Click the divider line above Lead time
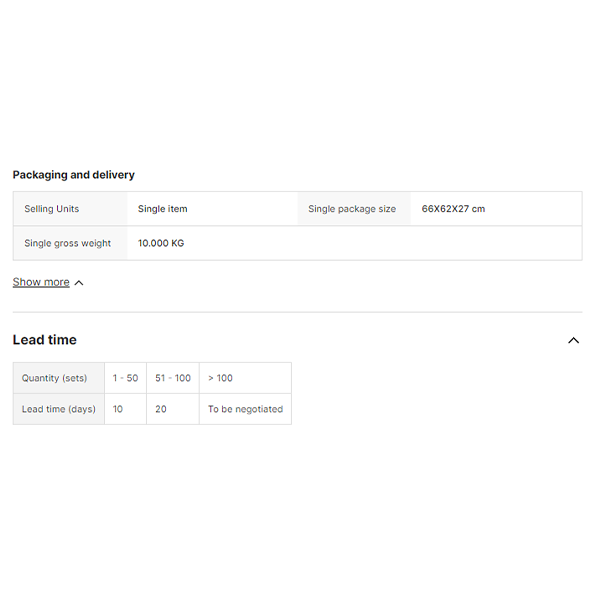Viewport: 600px width, 600px height. tap(297, 312)
